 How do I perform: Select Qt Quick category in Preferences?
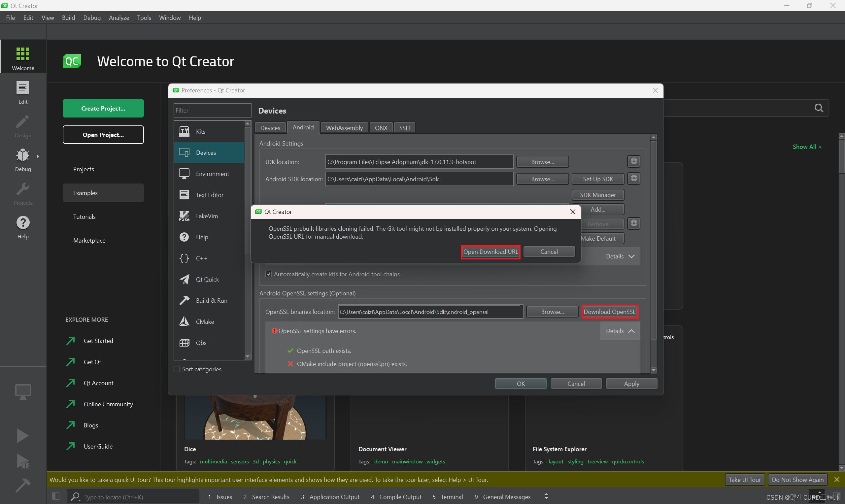[209, 279]
